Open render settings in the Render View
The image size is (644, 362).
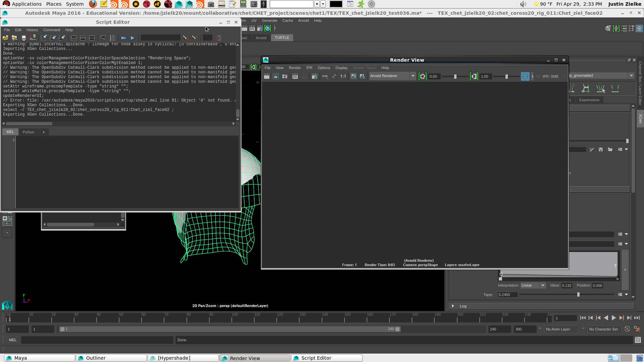click(x=315, y=76)
